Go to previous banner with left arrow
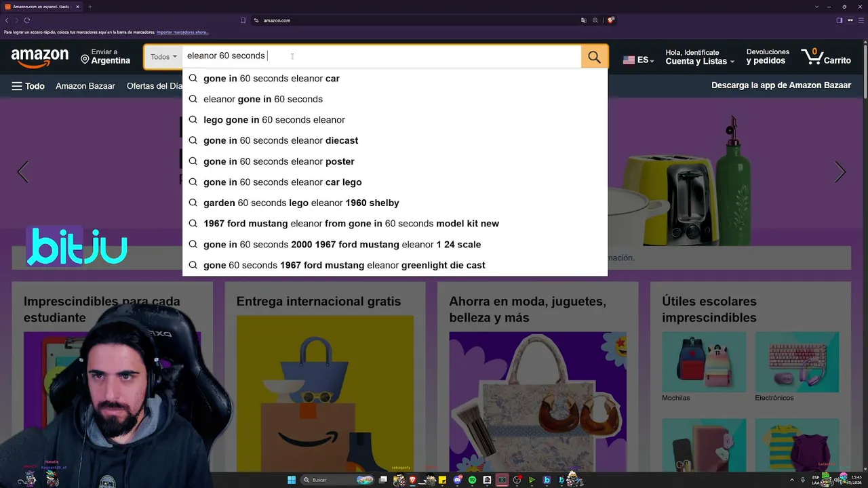The width and height of the screenshot is (868, 488). [x=23, y=171]
